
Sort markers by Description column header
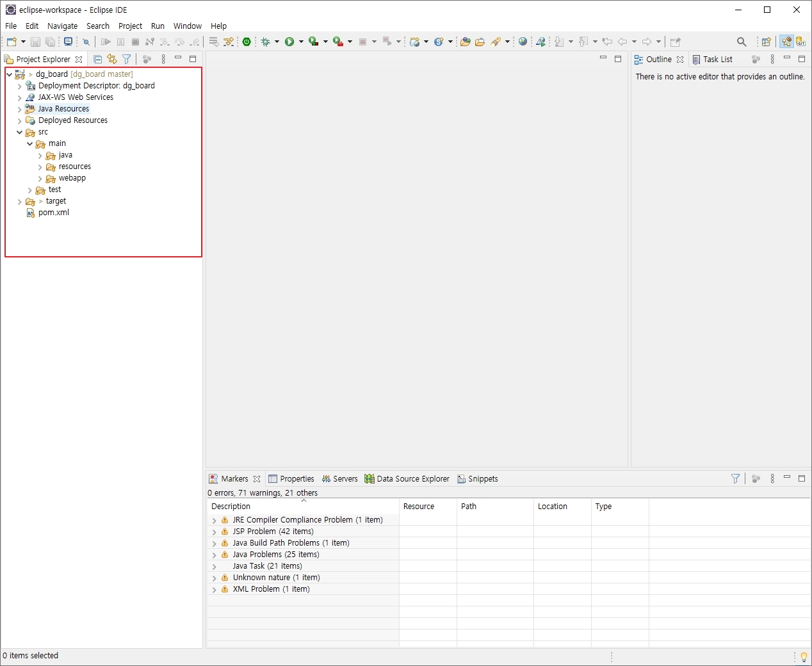click(303, 506)
